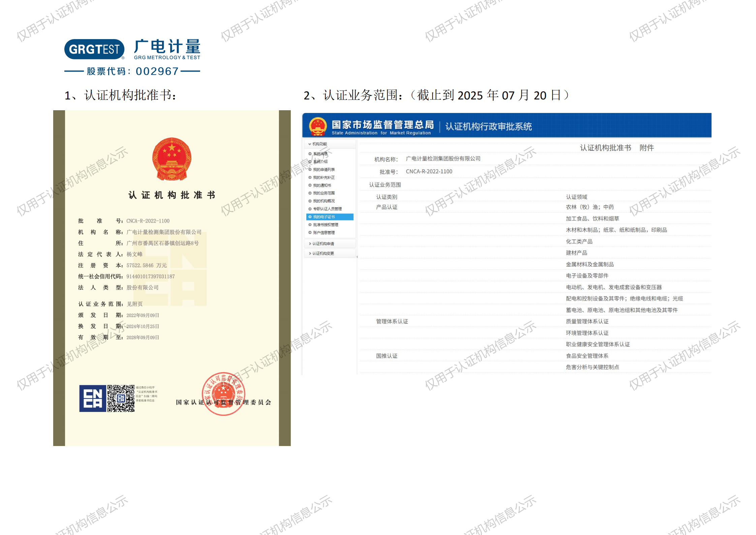The height and width of the screenshot is (535, 756).
Task: Open 专职认证人员管理 link
Action: [327, 209]
